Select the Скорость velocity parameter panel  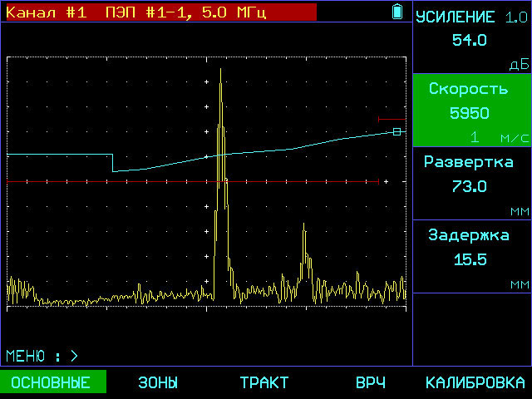point(472,111)
